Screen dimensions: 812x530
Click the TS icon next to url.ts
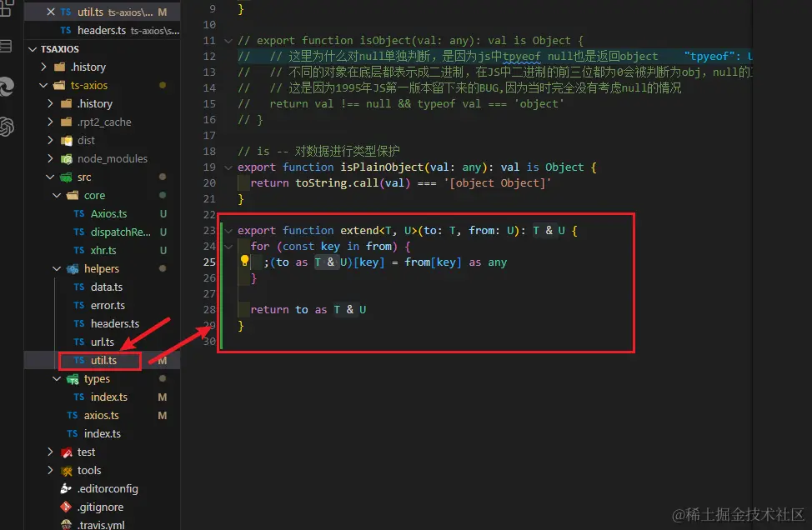click(x=79, y=342)
